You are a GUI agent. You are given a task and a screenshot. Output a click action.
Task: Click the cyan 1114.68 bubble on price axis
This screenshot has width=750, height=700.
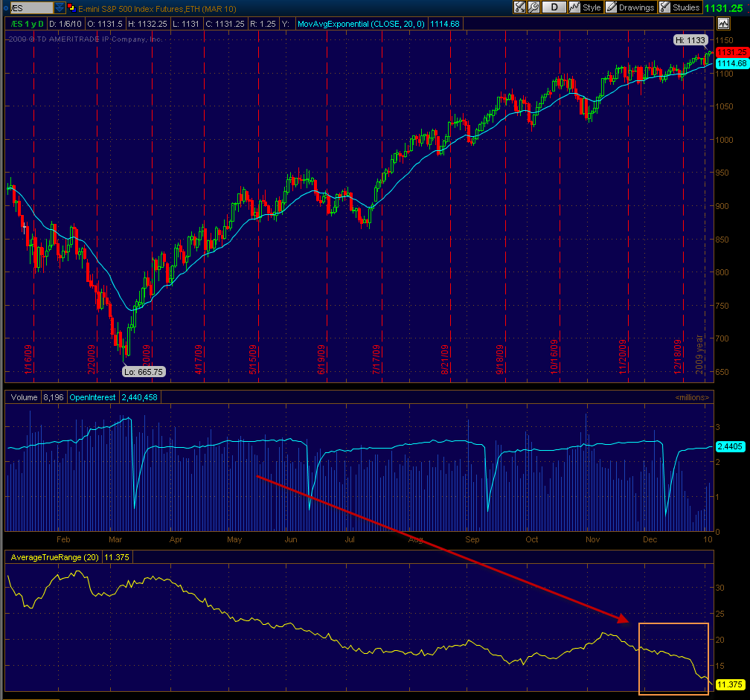point(732,63)
